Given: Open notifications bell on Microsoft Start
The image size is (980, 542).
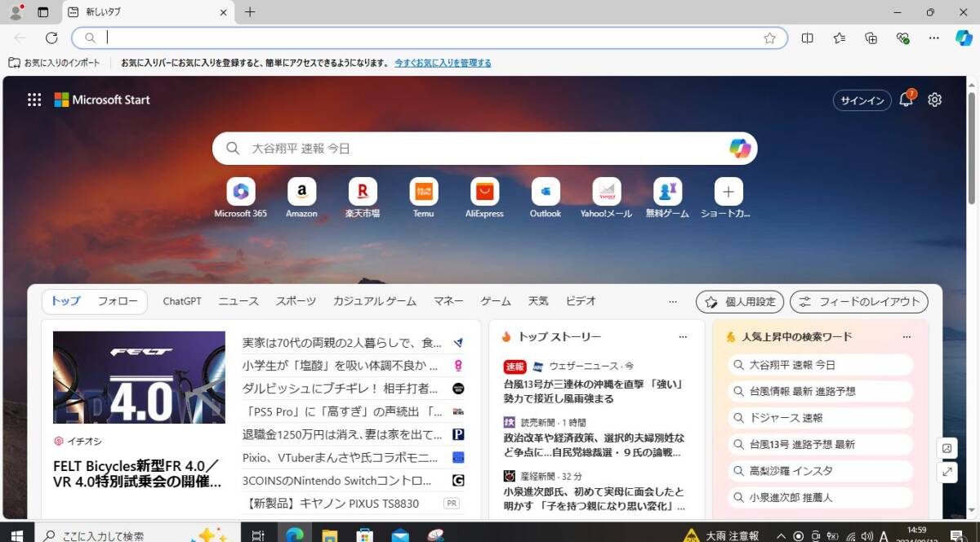Looking at the screenshot, I should pyautogui.click(x=906, y=100).
